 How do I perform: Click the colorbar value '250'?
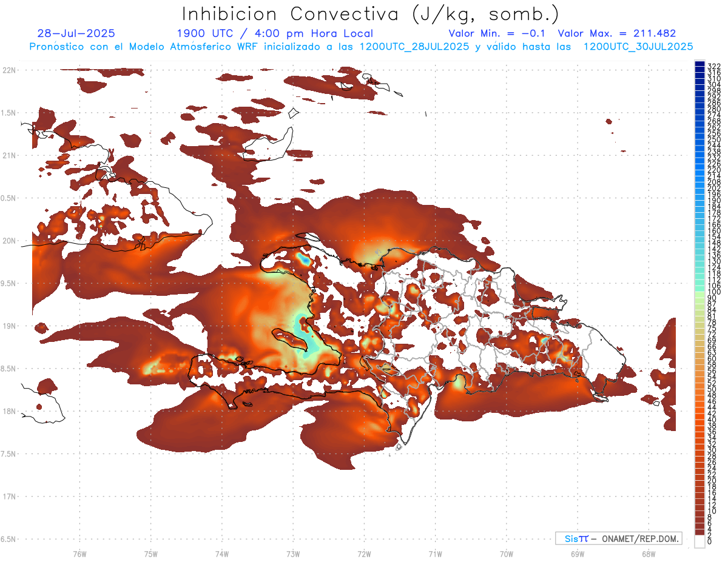714,139
